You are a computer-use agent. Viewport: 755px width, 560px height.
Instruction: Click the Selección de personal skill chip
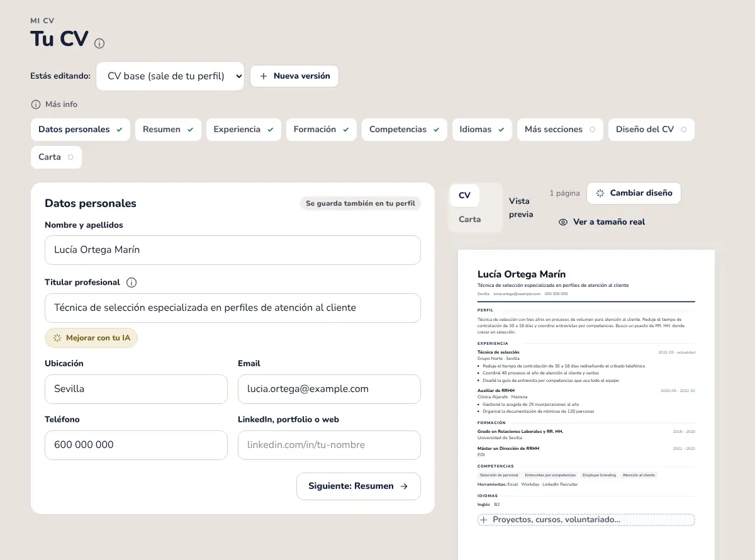pyautogui.click(x=499, y=475)
